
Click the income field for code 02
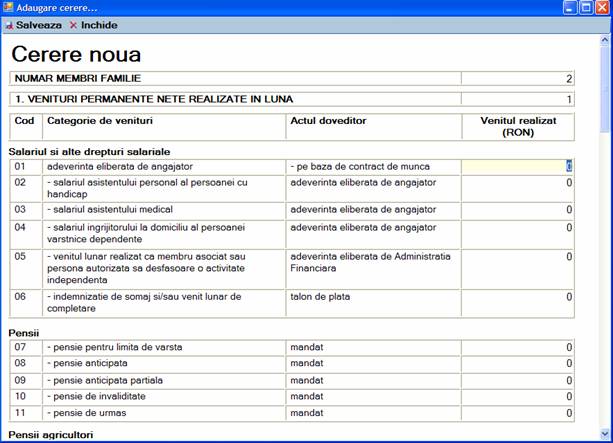(x=518, y=188)
